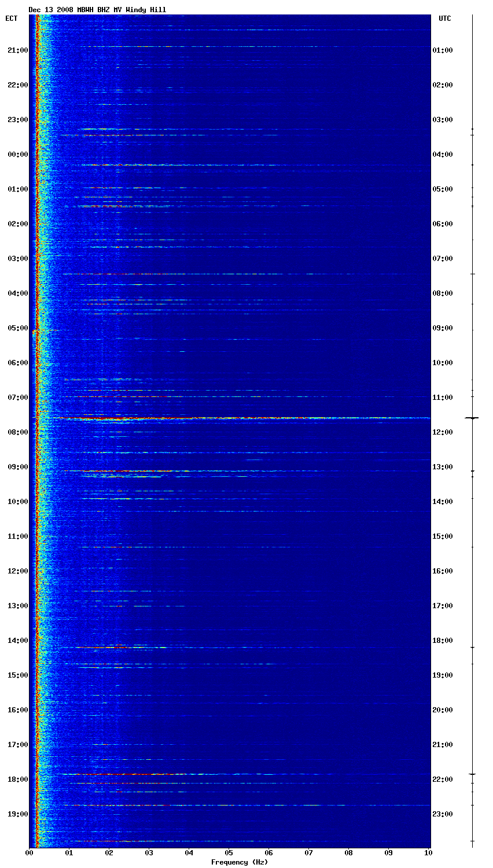
Task: Click the 03 tick on the frequency axis
Action: [149, 853]
